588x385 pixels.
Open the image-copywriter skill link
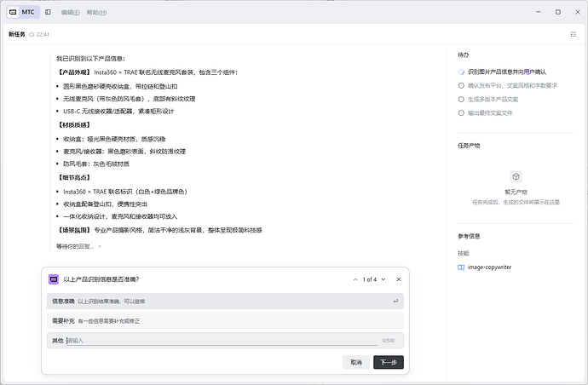[489, 267]
